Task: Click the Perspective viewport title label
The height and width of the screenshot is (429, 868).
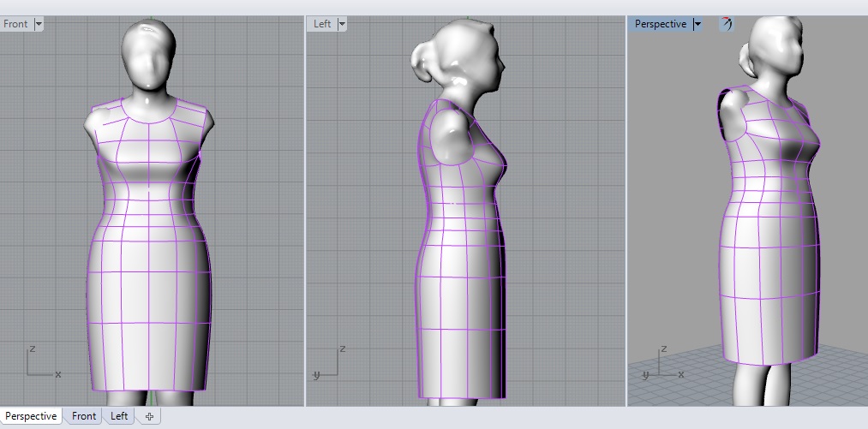Action: (661, 24)
